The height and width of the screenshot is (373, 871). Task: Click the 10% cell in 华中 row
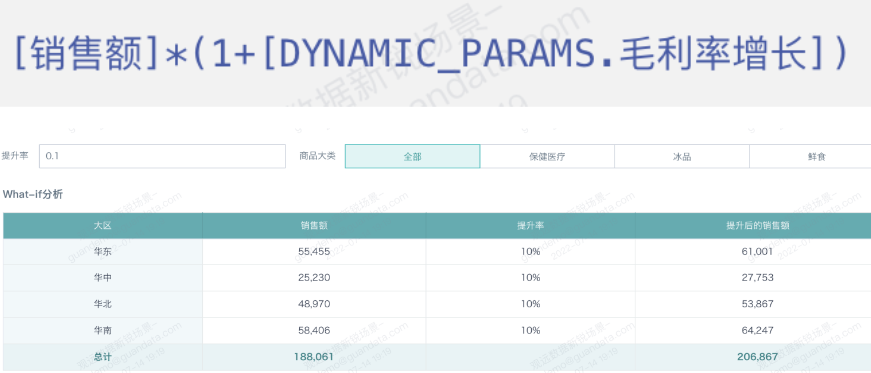[530, 277]
